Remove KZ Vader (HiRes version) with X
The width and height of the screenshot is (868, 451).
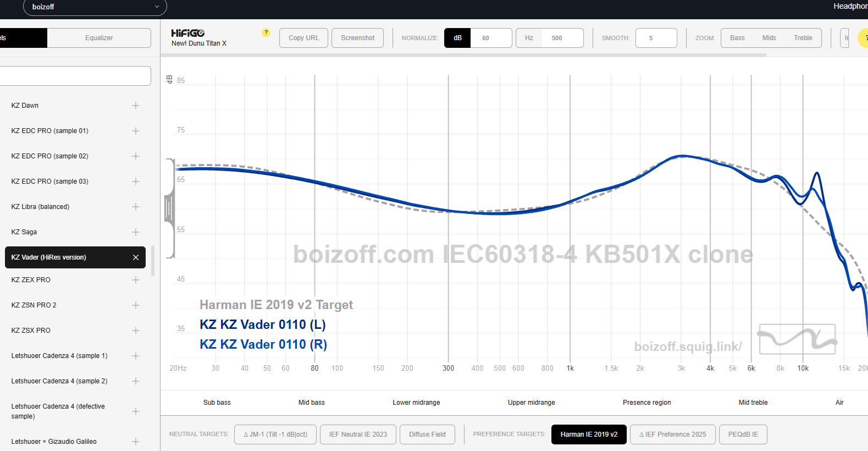point(136,257)
